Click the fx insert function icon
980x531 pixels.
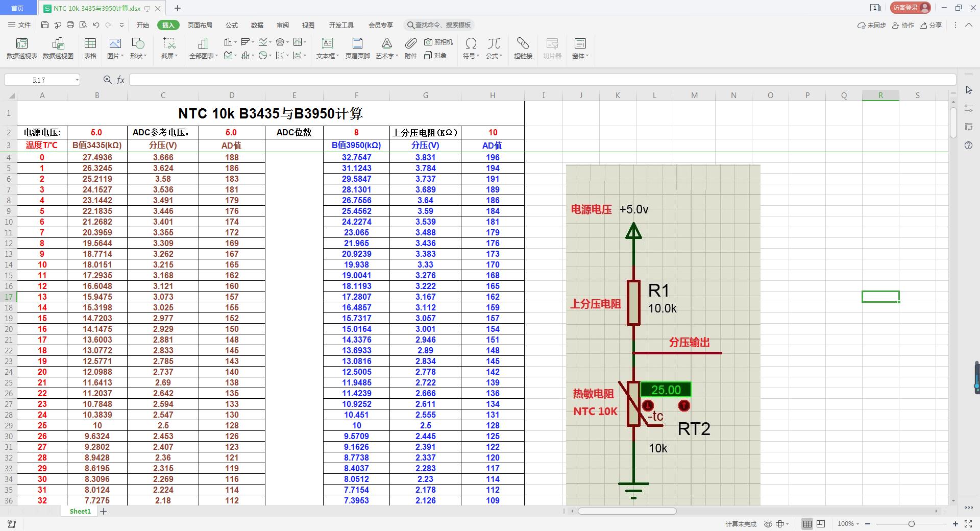[121, 80]
